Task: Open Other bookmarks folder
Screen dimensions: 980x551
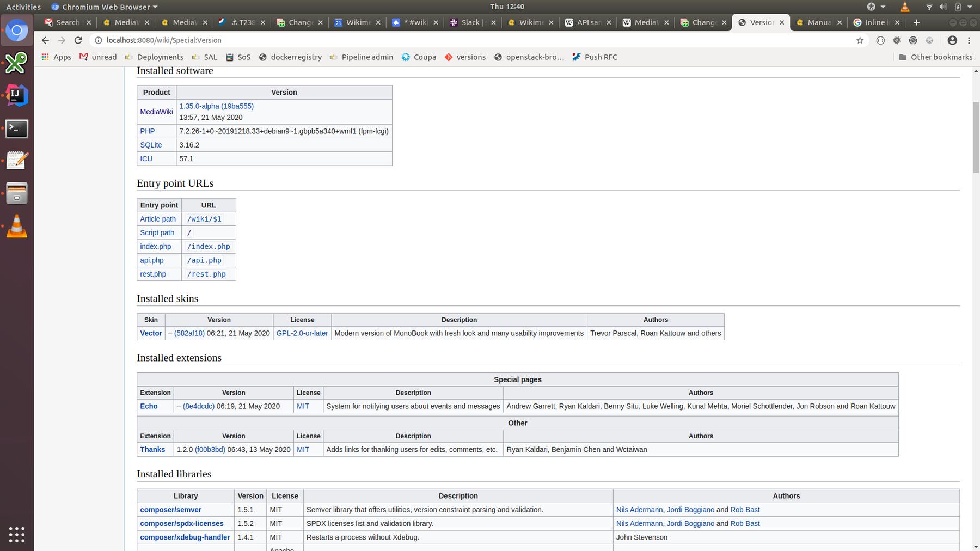Action: [x=935, y=57]
